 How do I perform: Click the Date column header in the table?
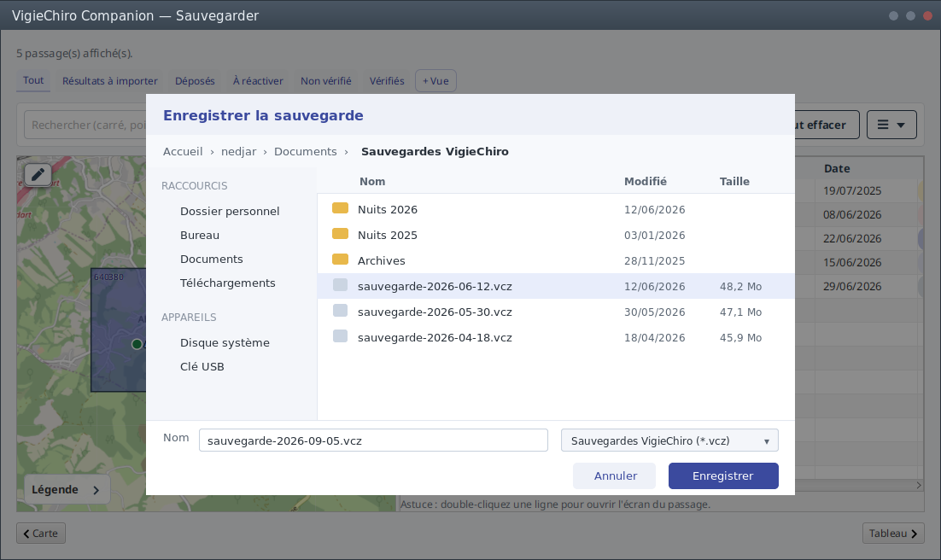point(837,169)
